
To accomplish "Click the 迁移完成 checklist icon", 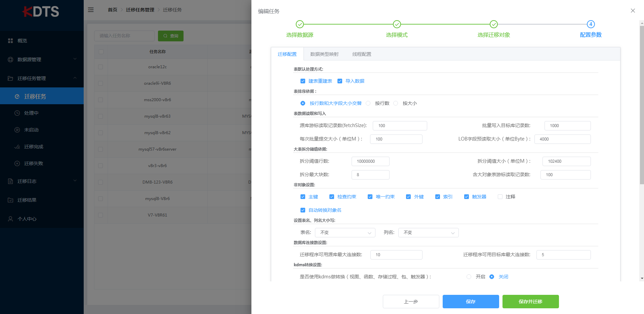I will pyautogui.click(x=17, y=147).
